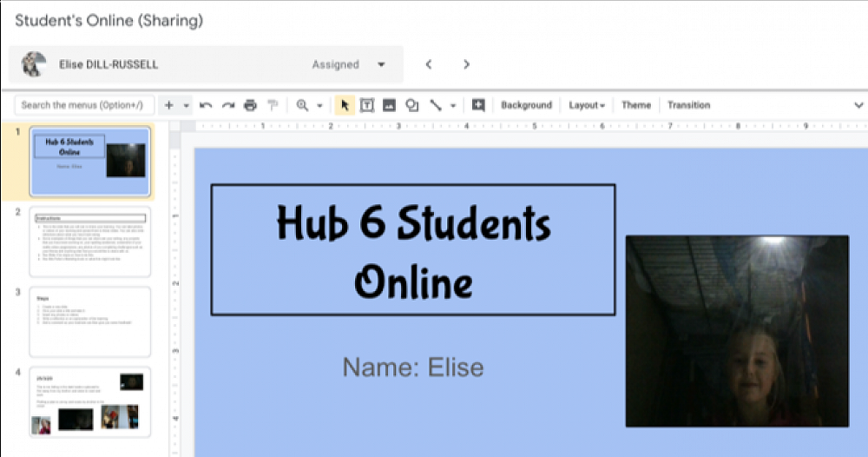Open the Background options
This screenshot has height=457, width=868.
526,105
